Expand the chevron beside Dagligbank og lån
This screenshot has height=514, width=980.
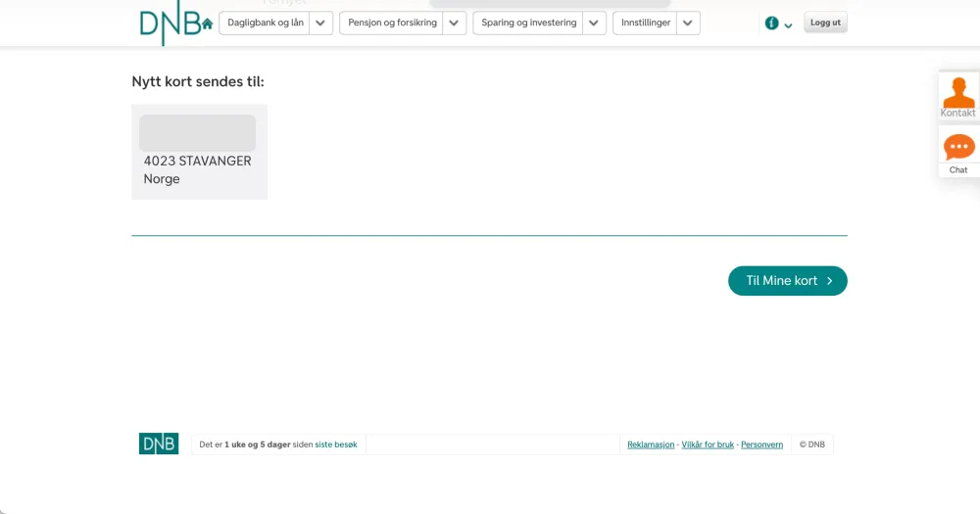coord(321,23)
